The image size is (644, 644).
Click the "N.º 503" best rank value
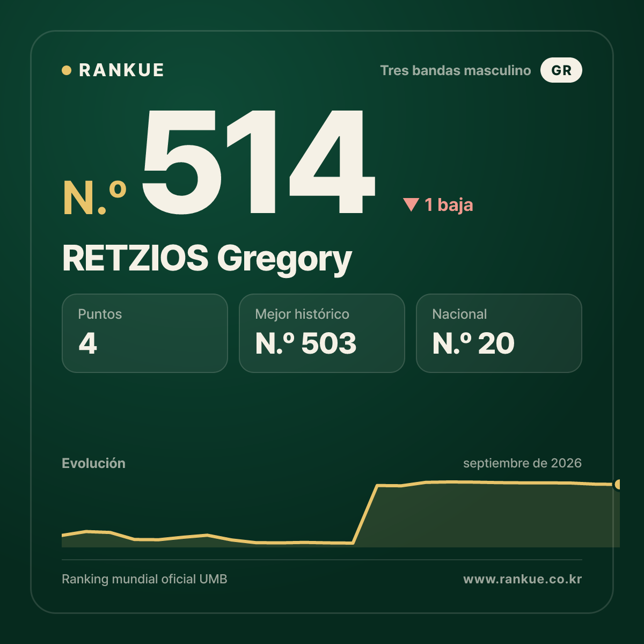(306, 343)
